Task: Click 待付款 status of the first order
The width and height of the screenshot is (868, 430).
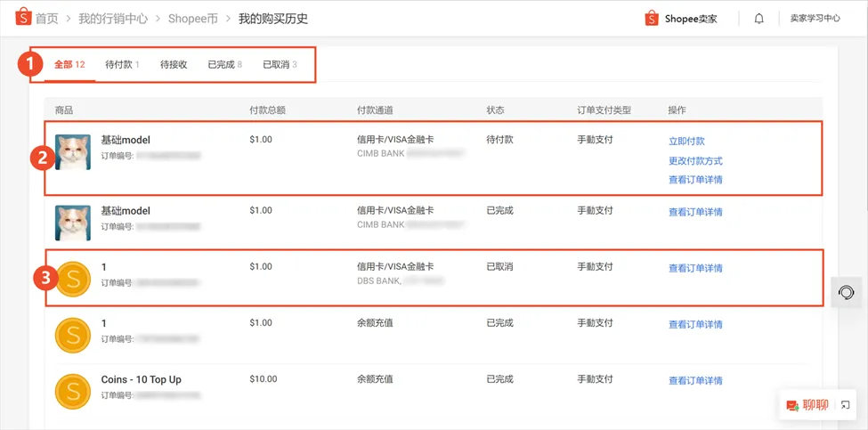Action: point(499,140)
